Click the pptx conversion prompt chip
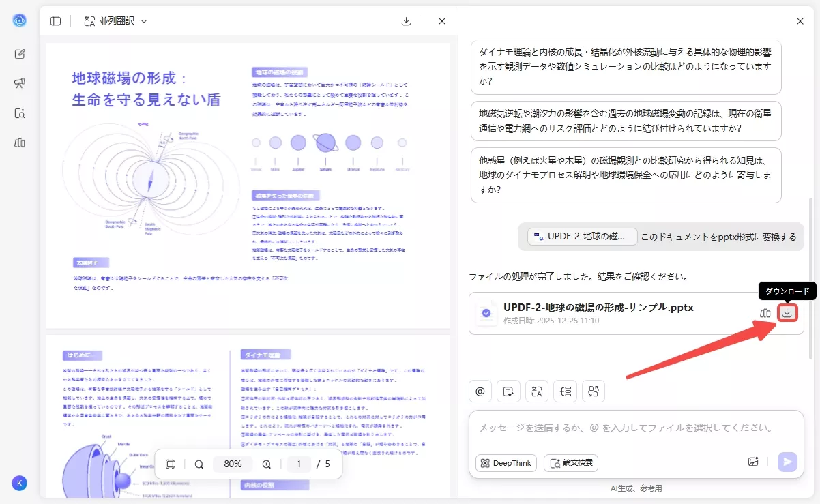The height and width of the screenshot is (504, 820). tap(581, 237)
